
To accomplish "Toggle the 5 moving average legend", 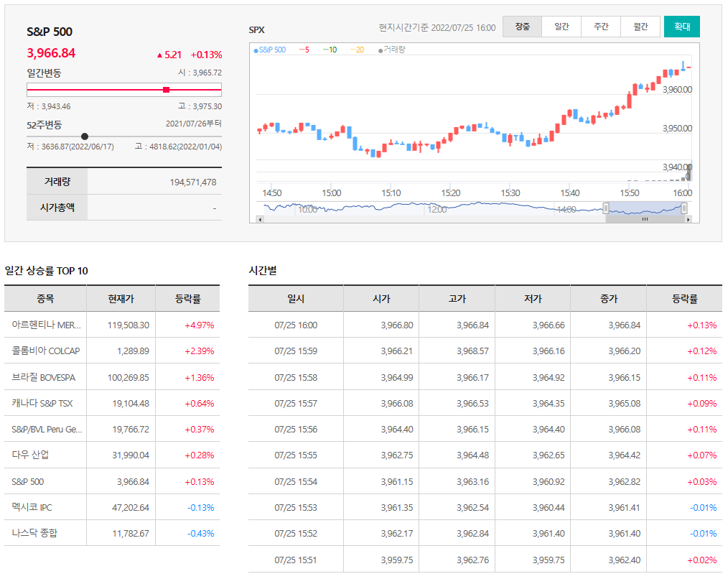I will 304,50.
